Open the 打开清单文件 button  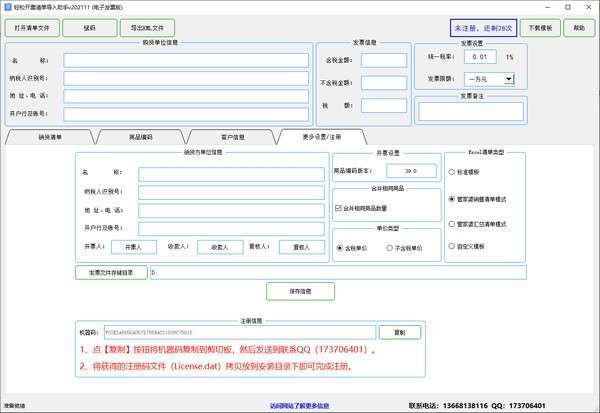pos(32,28)
